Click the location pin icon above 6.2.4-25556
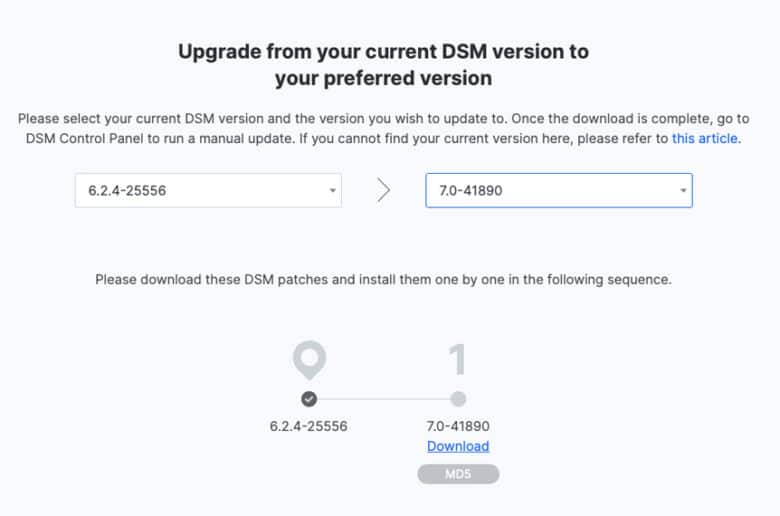780x516 pixels. point(309,360)
